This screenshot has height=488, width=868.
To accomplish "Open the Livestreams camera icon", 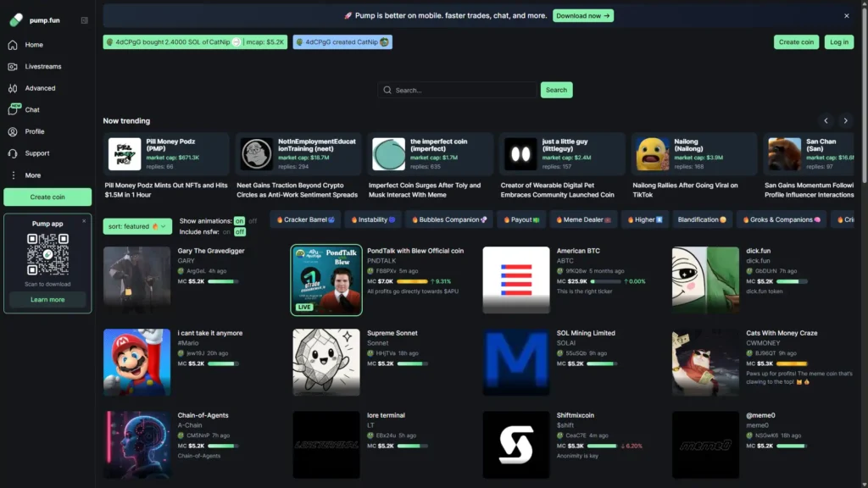I will pyautogui.click(x=13, y=66).
